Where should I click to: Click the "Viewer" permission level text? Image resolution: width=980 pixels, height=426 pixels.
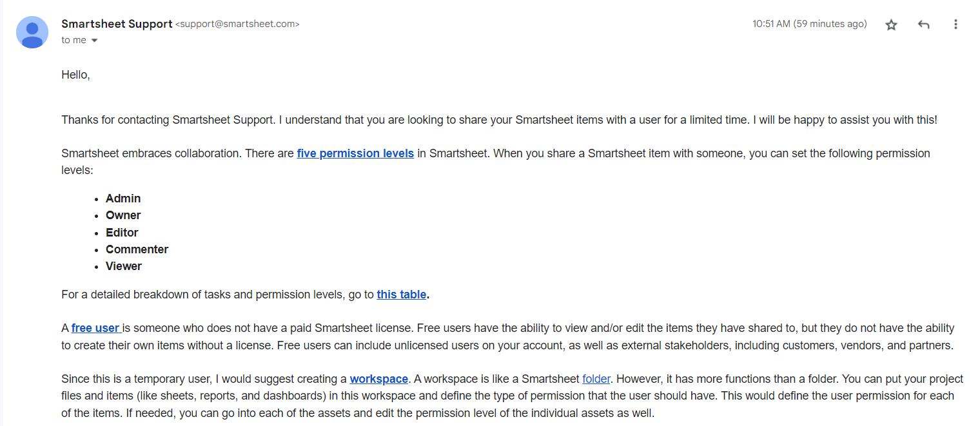(123, 266)
